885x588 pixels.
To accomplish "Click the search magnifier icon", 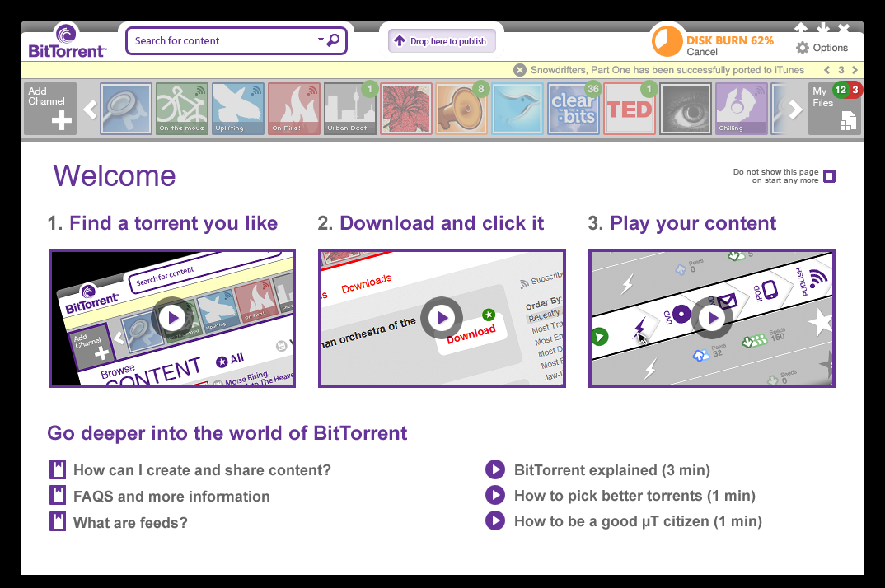I will click(334, 40).
